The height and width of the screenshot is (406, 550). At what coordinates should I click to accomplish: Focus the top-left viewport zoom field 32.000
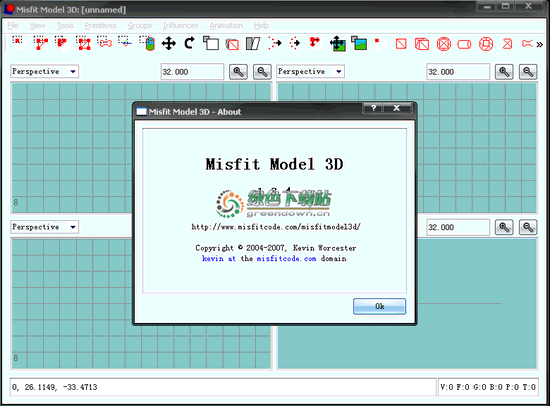coord(192,72)
